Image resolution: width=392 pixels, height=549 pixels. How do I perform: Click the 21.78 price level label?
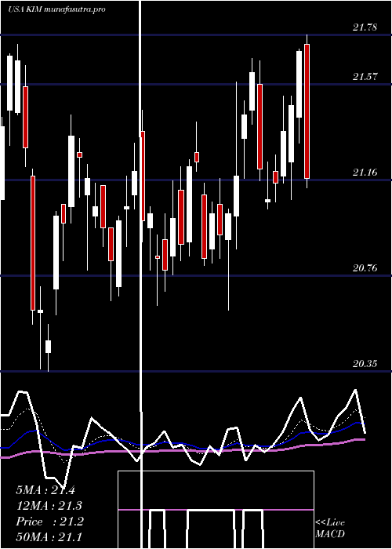point(365,27)
